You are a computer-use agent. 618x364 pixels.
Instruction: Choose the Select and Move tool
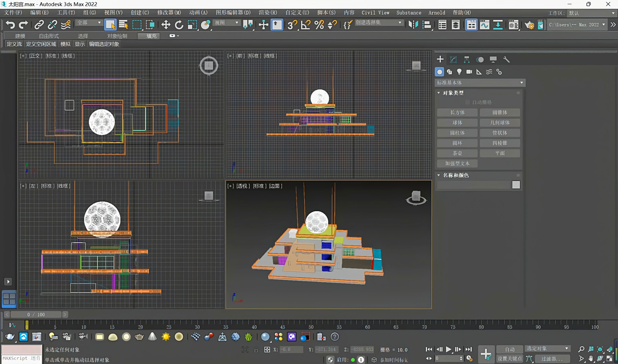pos(166,25)
